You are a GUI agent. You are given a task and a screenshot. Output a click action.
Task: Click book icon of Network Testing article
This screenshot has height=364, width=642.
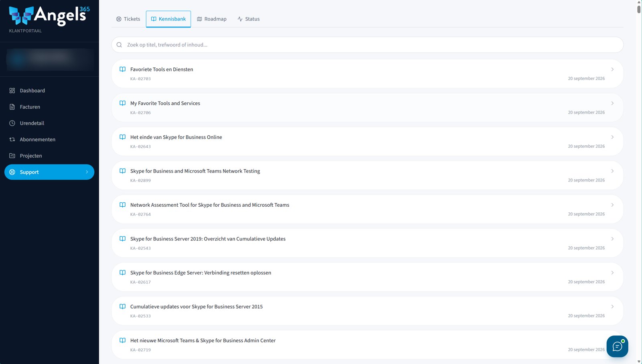(123, 171)
